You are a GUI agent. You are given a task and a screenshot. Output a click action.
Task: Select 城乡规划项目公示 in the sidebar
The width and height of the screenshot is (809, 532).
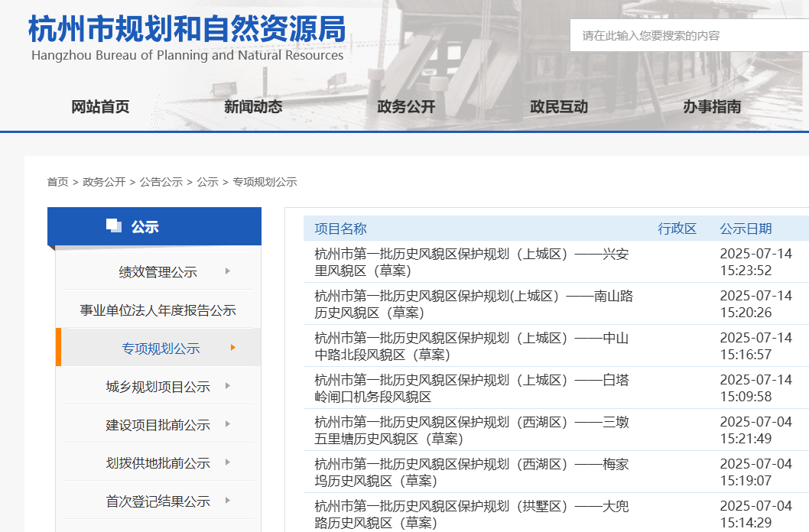point(158,386)
